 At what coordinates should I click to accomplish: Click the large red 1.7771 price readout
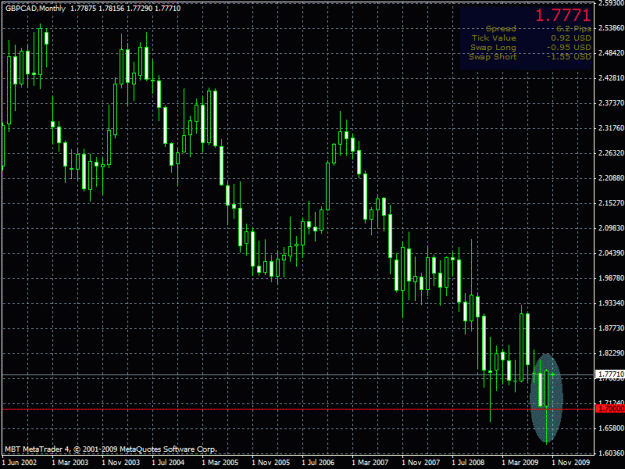coord(562,16)
